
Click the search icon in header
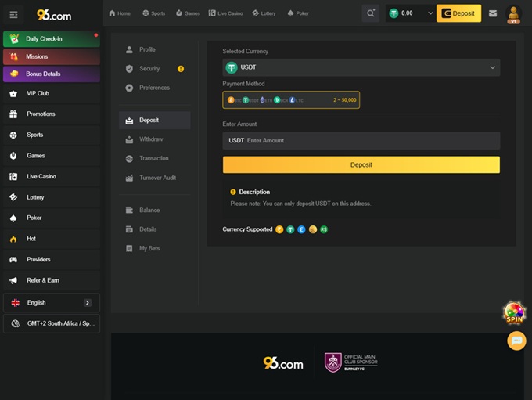(x=371, y=13)
